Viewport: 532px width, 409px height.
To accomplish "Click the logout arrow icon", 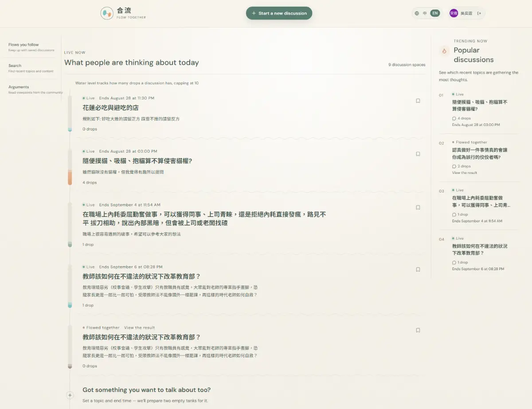I will pyautogui.click(x=479, y=13).
